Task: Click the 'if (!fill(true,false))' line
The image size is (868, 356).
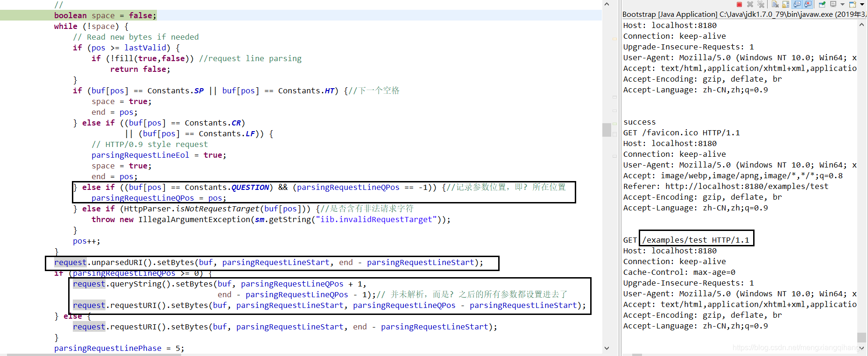Action: [197, 58]
